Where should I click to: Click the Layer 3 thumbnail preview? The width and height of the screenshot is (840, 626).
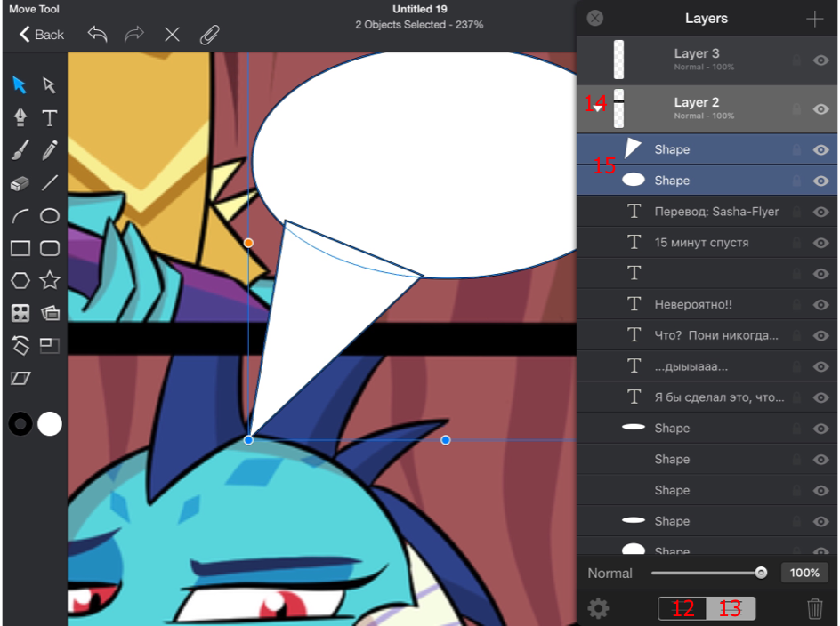[618, 60]
